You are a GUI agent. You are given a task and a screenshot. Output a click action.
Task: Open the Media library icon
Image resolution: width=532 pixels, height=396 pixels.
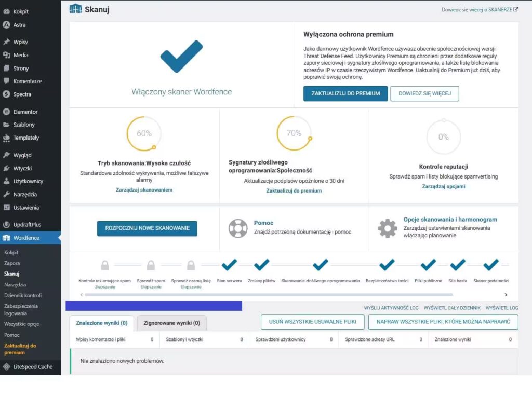coord(6,55)
